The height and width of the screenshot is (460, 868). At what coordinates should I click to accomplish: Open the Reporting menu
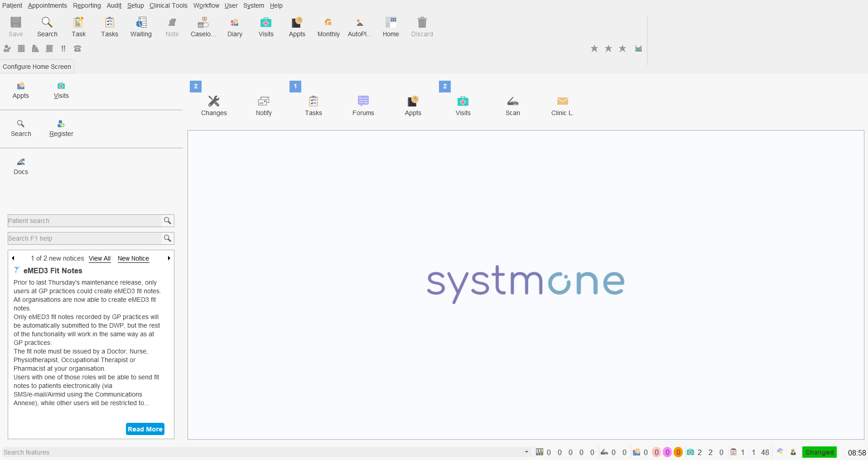[x=87, y=5]
